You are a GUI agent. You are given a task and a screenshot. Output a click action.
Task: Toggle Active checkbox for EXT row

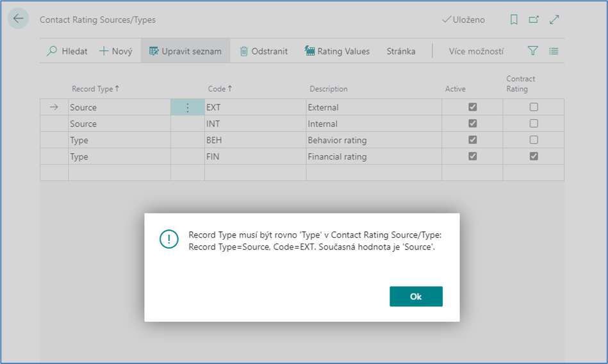point(473,107)
